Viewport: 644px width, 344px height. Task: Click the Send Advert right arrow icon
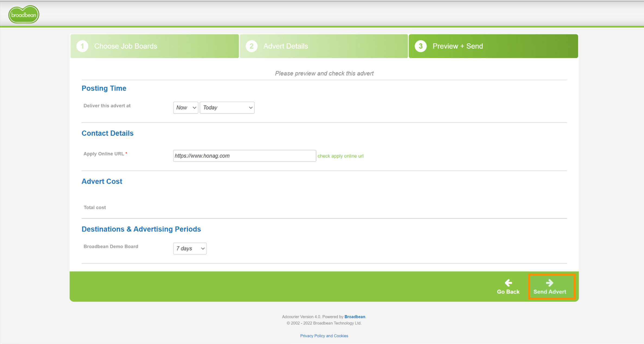pyautogui.click(x=549, y=283)
